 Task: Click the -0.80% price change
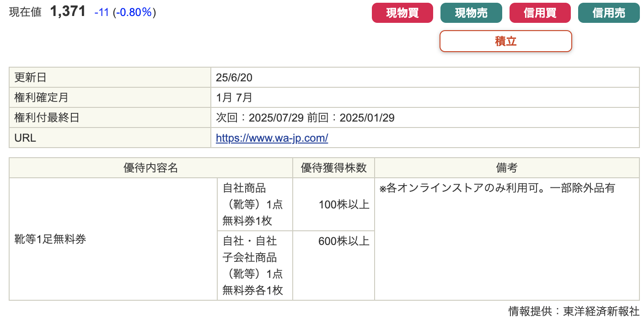tap(134, 12)
